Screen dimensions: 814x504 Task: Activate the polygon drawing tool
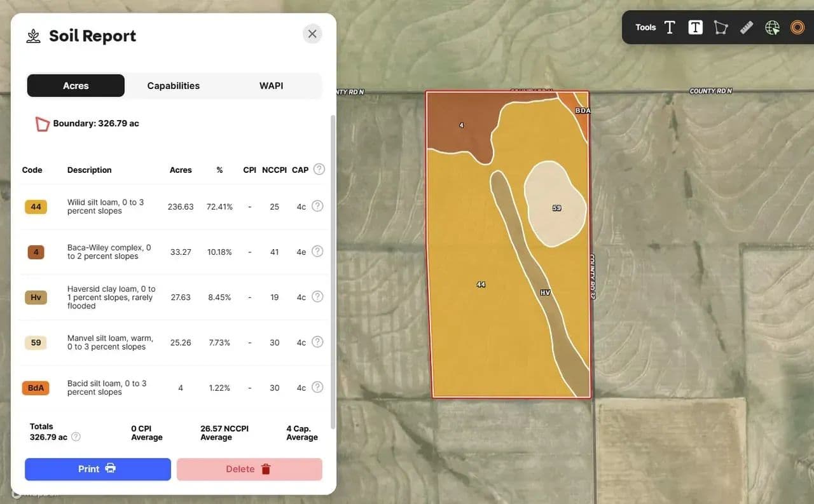(721, 27)
